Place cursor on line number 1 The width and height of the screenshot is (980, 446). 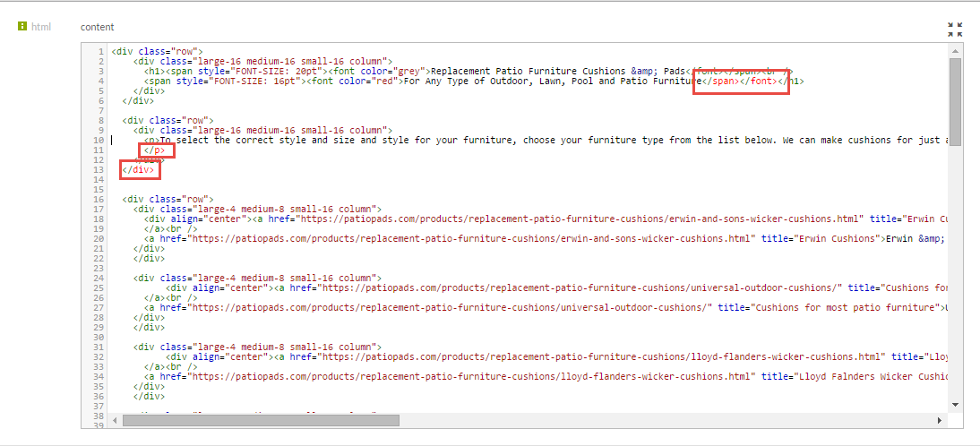102,51
